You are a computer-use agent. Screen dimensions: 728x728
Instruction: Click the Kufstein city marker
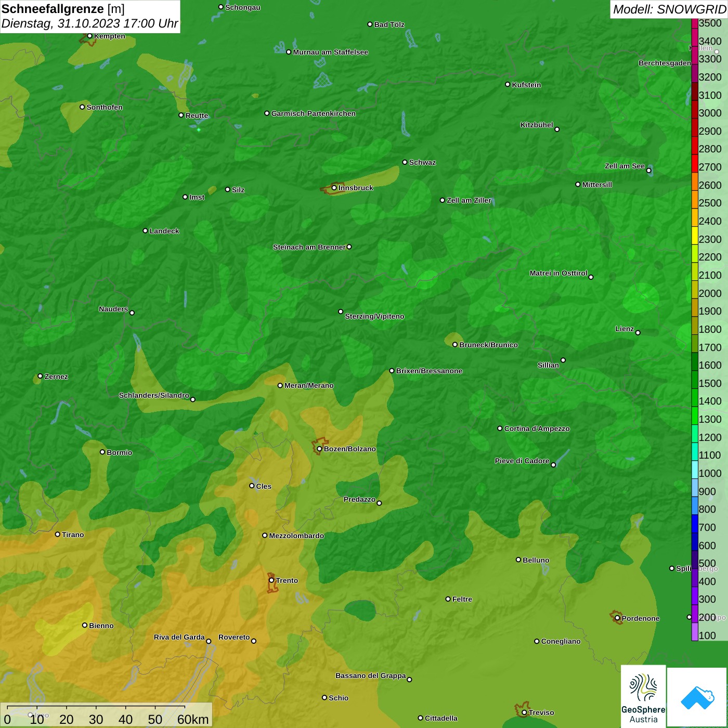tap(508, 84)
